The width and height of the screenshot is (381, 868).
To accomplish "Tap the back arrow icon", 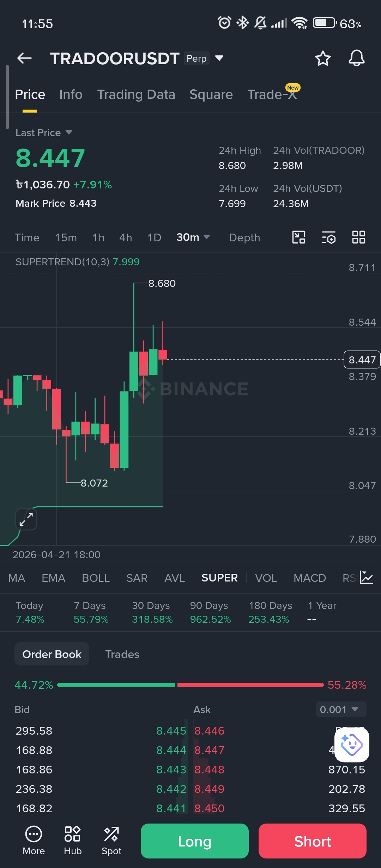I will pyautogui.click(x=24, y=58).
